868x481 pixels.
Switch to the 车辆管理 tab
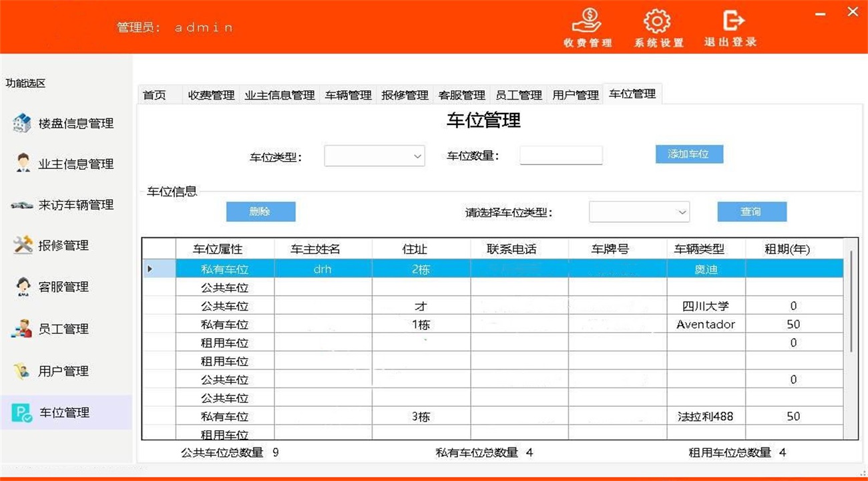click(348, 95)
